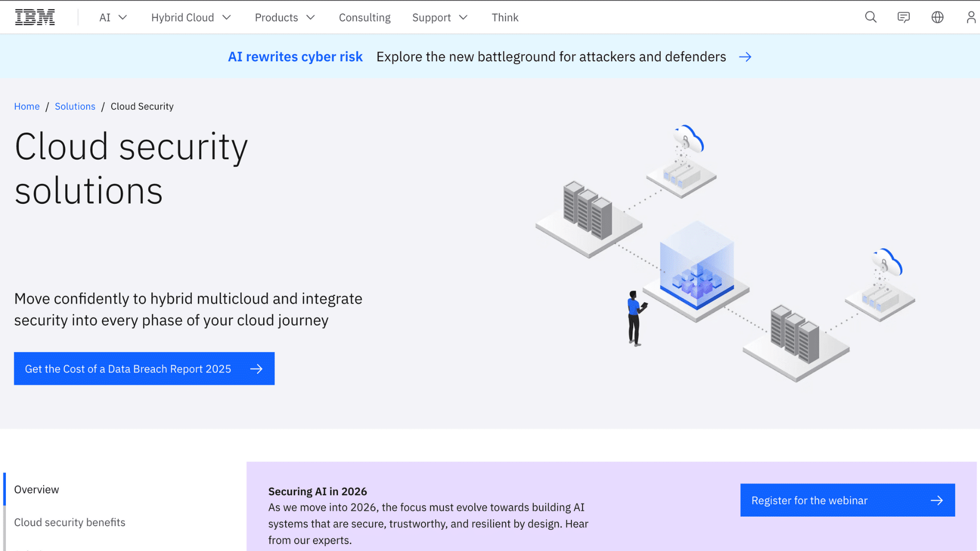Expand the Support dropdown

440,17
